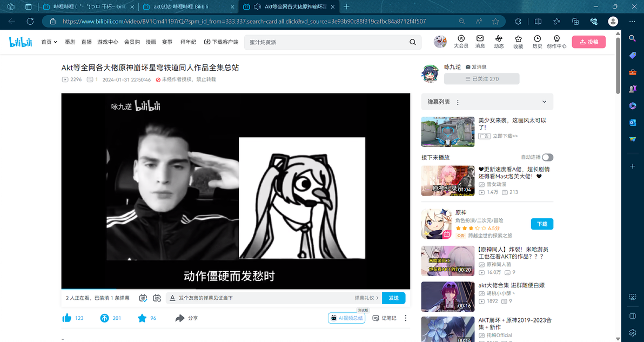Open video akt大佬合集 进群随便白嫖
The width and height of the screenshot is (644, 342).
pos(511,285)
